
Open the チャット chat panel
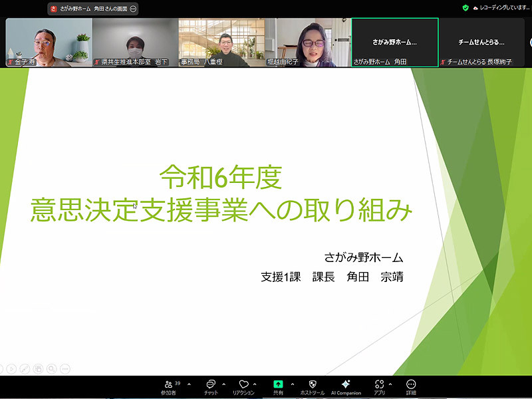(211, 385)
